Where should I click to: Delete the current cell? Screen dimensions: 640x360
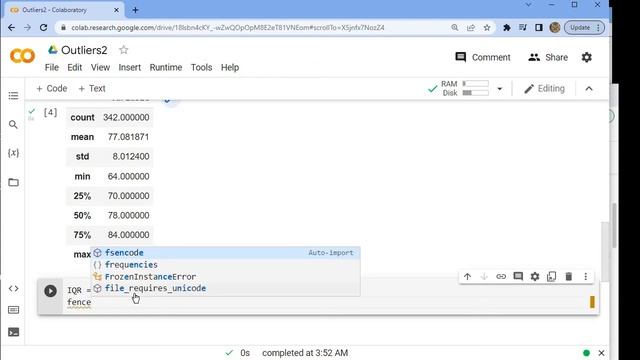(569, 277)
